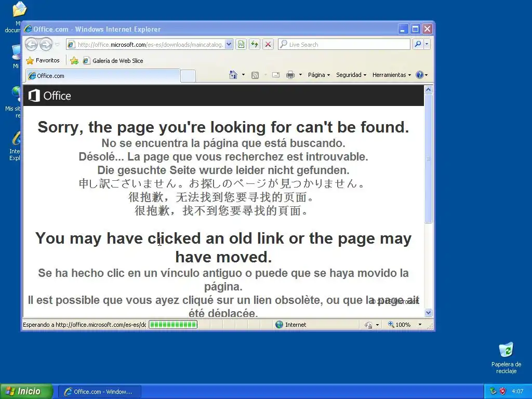Screen dimensions: 532x399
Task: Open search provider options dropdown
Action: [x=427, y=44]
